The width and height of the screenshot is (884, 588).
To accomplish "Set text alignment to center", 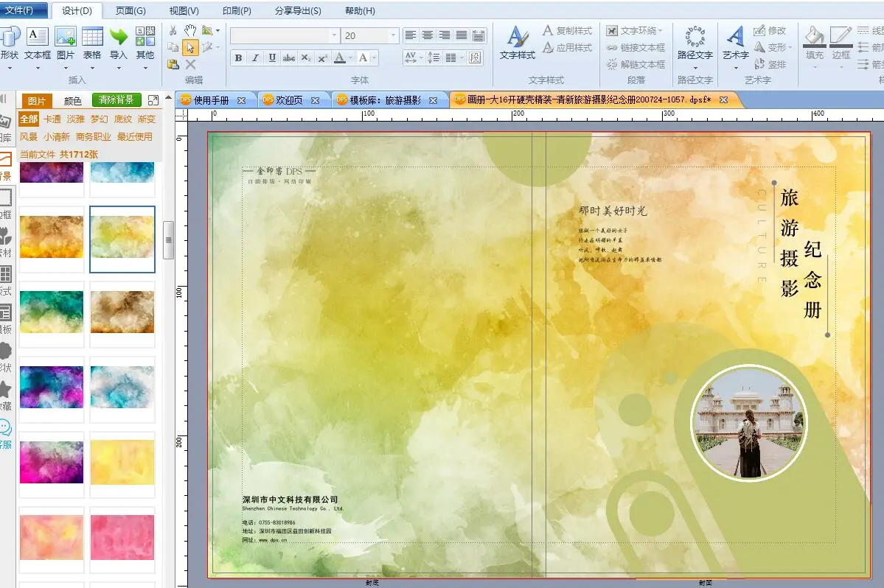I will pos(428,35).
